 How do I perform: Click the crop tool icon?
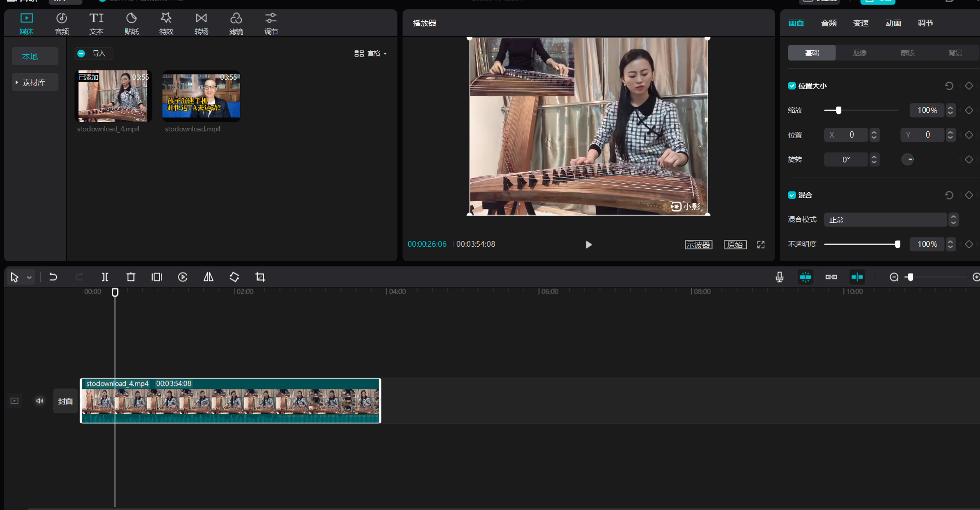260,277
